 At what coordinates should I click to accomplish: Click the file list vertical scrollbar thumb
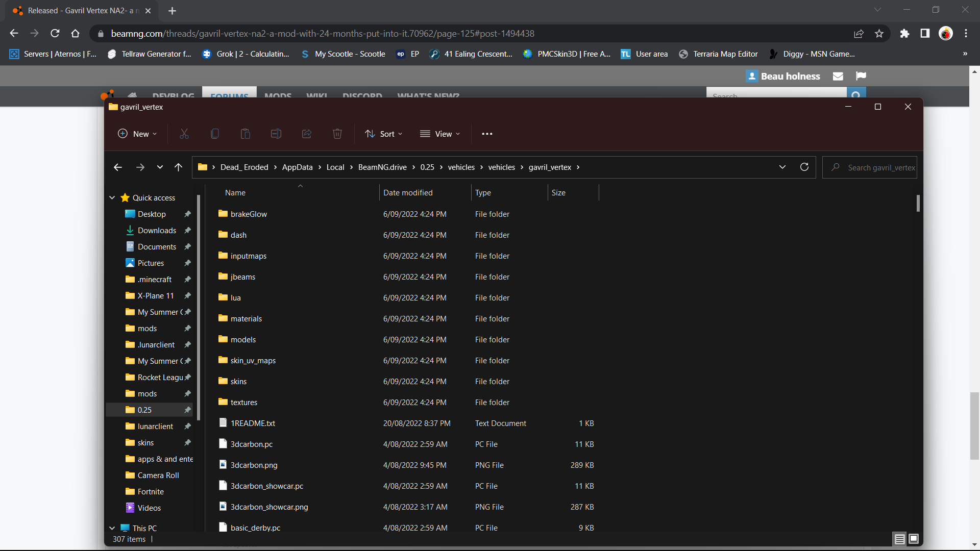(x=918, y=204)
